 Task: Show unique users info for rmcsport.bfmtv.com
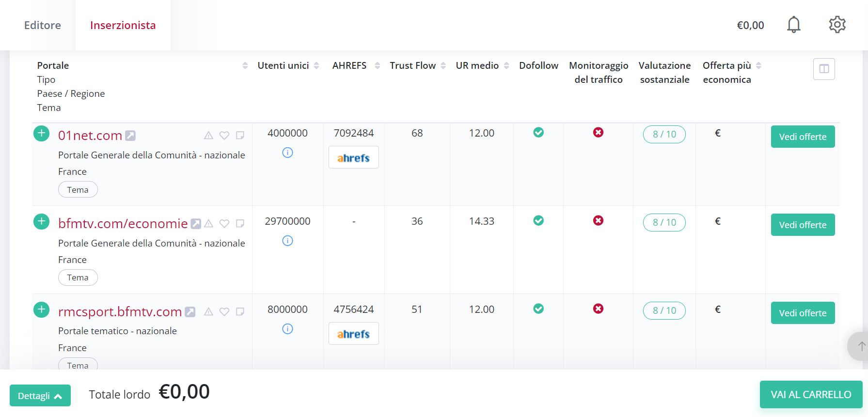point(287,329)
